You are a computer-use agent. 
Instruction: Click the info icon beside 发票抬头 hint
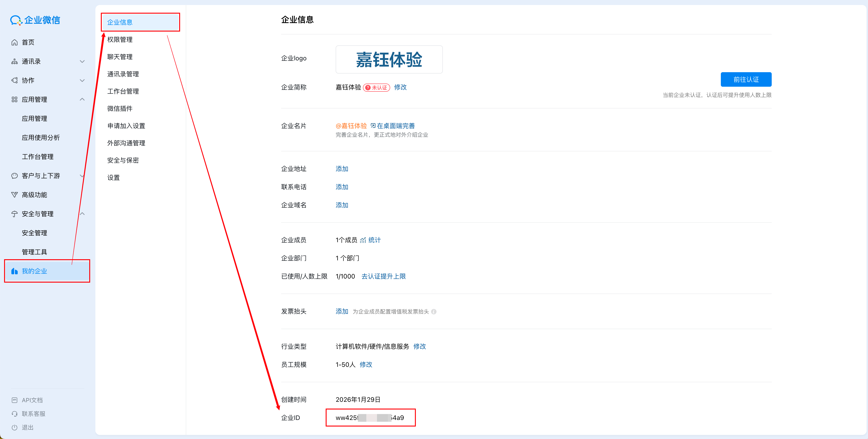pos(434,312)
